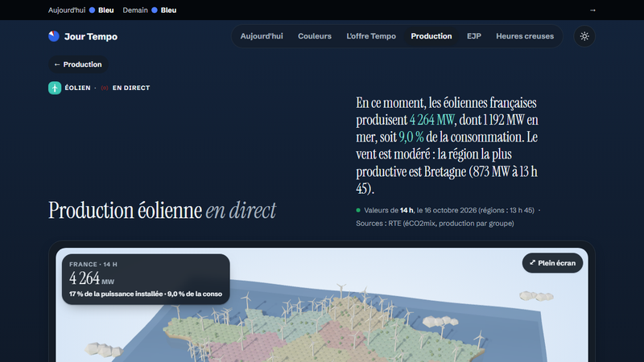Click the Production éolienne en direct heading
The image size is (644, 362).
coord(163,211)
